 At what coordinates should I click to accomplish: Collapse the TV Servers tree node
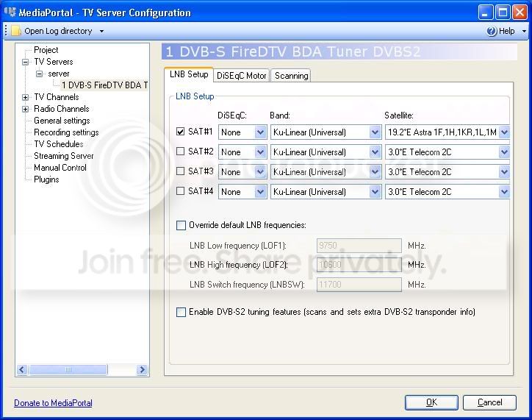26,62
